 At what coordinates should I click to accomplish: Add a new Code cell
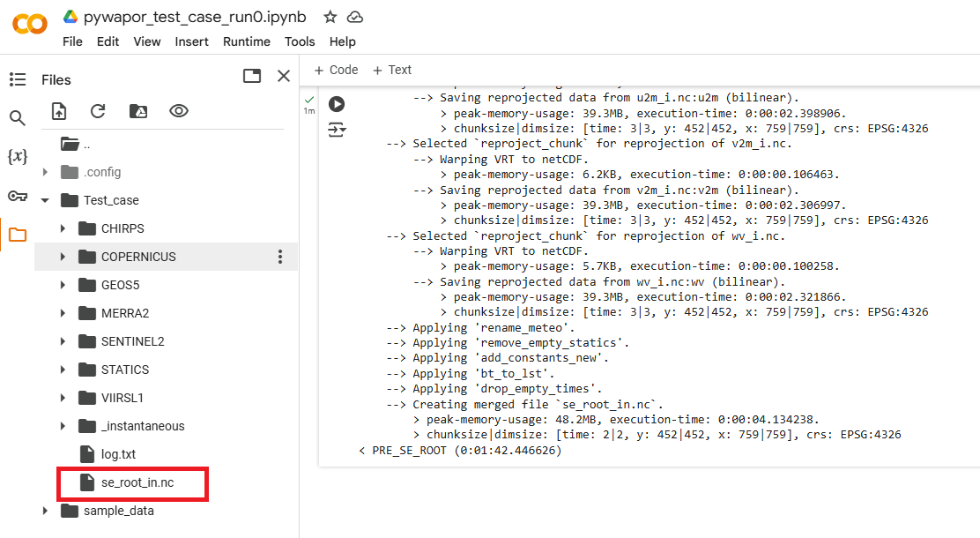(336, 70)
